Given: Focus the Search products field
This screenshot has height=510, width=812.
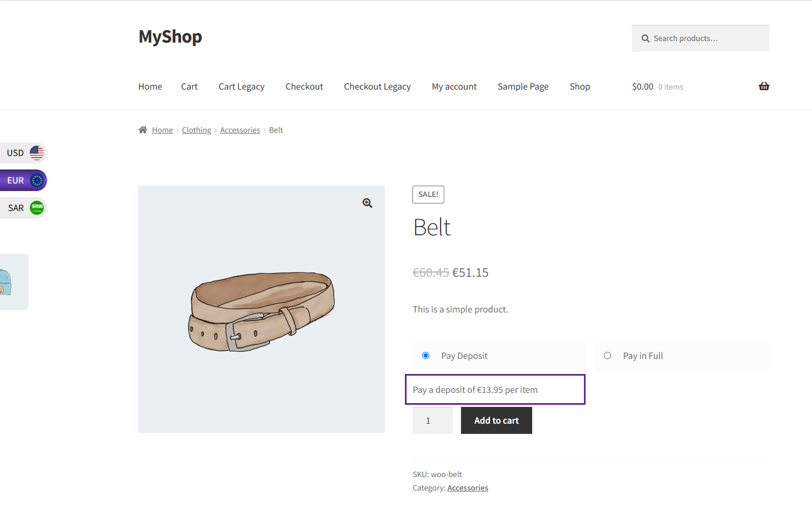Looking at the screenshot, I should point(700,38).
